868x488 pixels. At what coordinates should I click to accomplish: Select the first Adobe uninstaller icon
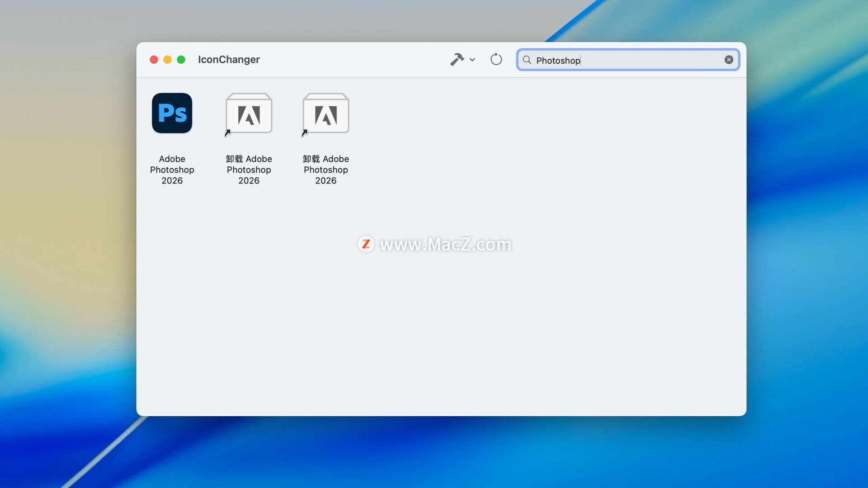coord(249,114)
